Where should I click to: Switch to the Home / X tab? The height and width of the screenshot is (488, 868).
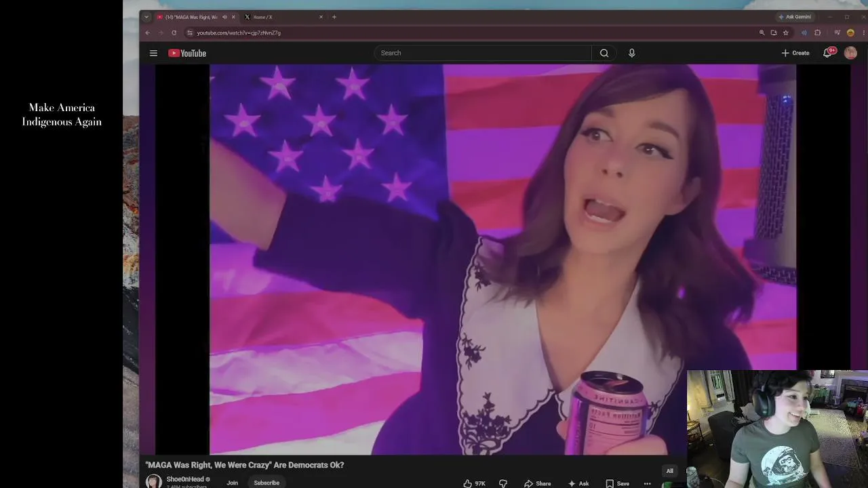(x=282, y=17)
